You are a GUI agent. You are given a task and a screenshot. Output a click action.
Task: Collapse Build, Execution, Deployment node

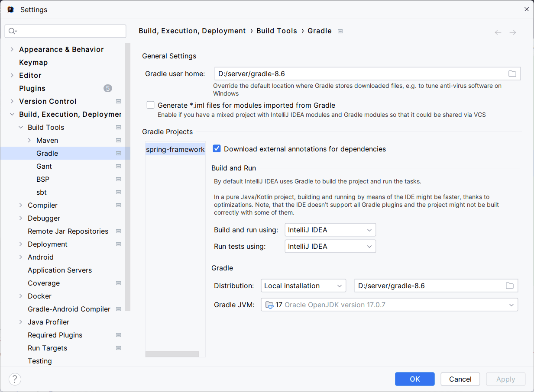click(12, 114)
